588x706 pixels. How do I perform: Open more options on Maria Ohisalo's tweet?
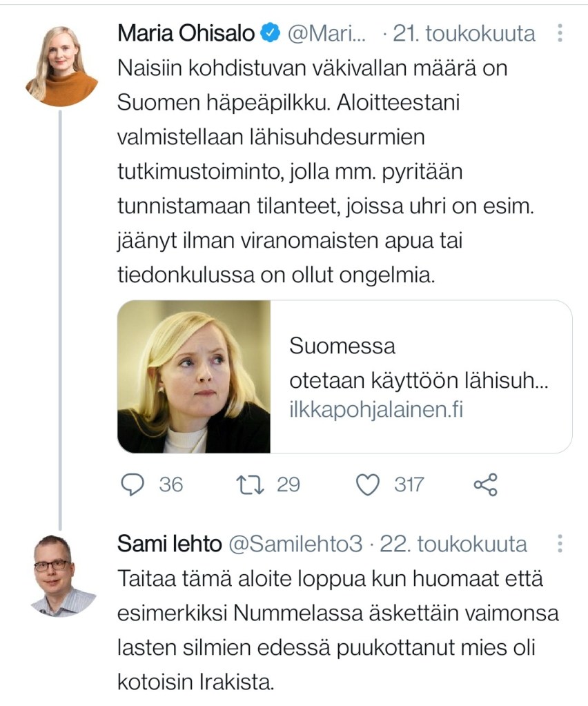pos(560,33)
